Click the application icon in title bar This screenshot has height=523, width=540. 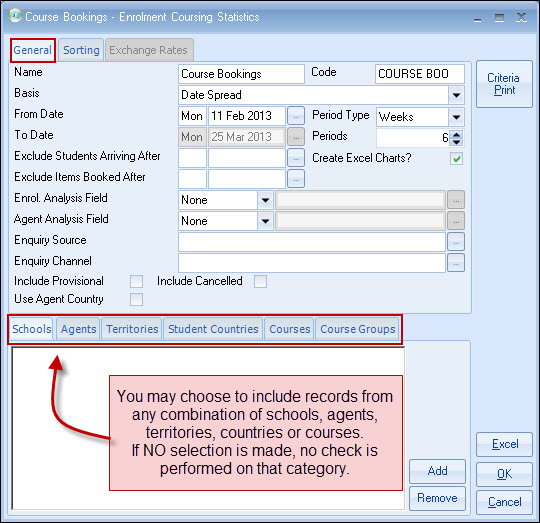(15, 16)
